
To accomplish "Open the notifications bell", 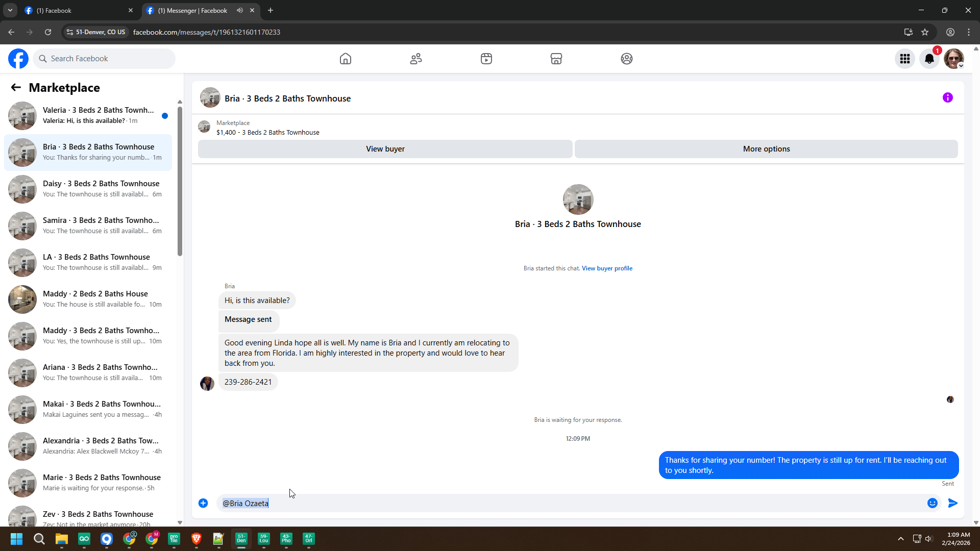I will tap(929, 59).
